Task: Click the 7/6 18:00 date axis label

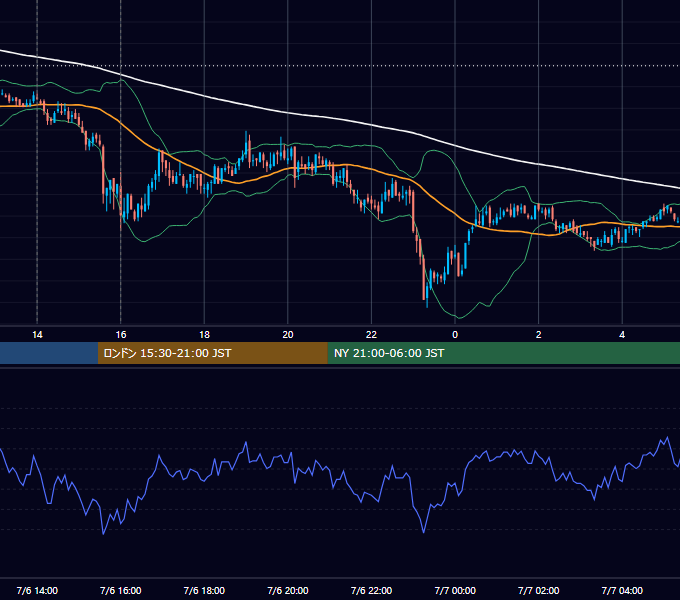Action: pyautogui.click(x=204, y=590)
